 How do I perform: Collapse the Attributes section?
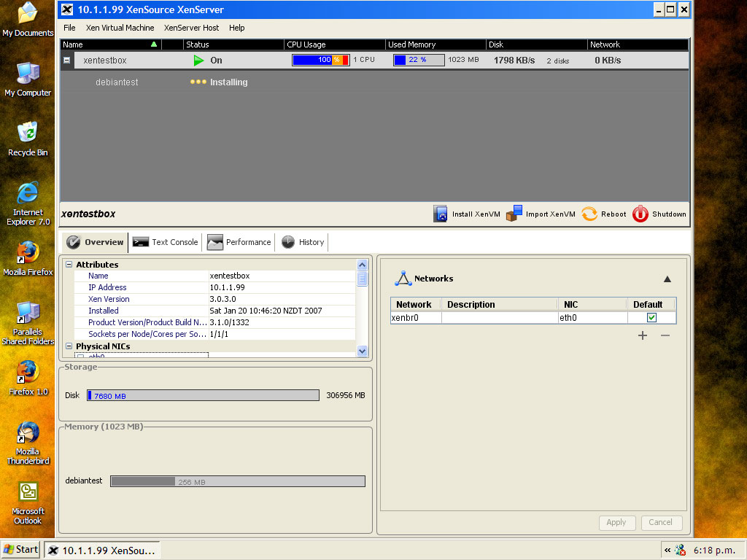[x=69, y=264]
